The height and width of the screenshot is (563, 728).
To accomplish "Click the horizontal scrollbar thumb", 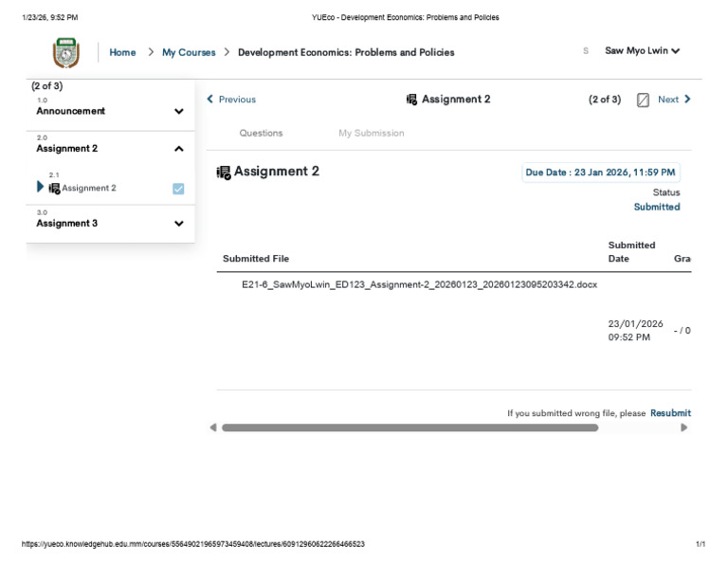I will [x=409, y=427].
